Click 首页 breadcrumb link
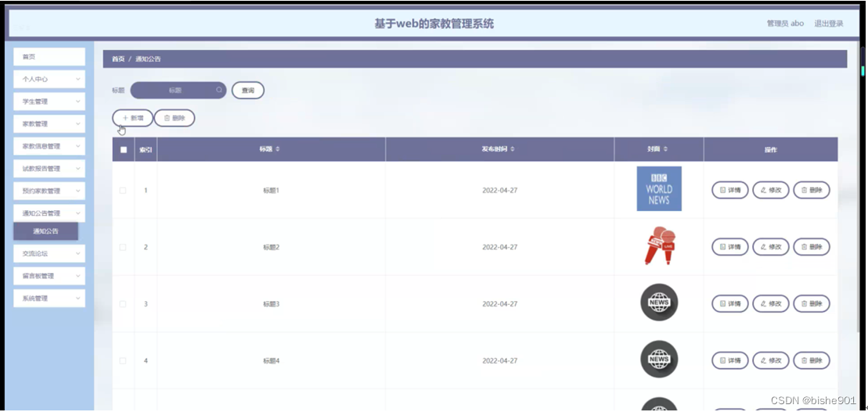 click(118, 59)
